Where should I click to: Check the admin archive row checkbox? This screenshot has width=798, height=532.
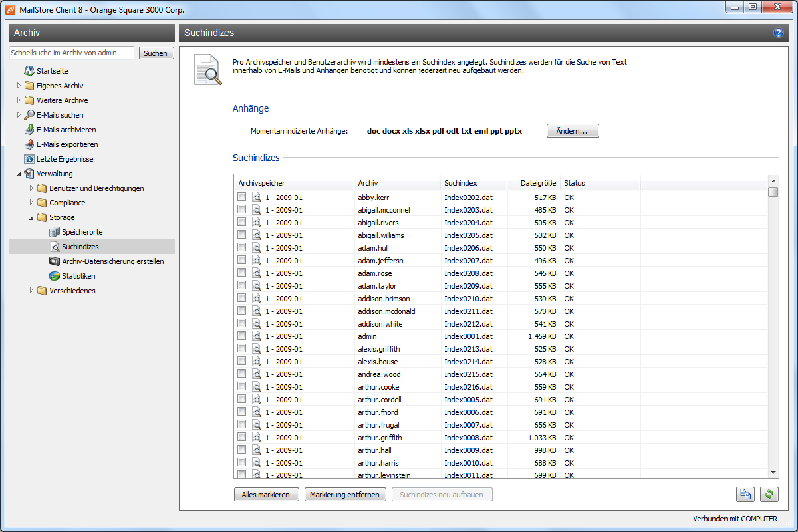[242, 336]
